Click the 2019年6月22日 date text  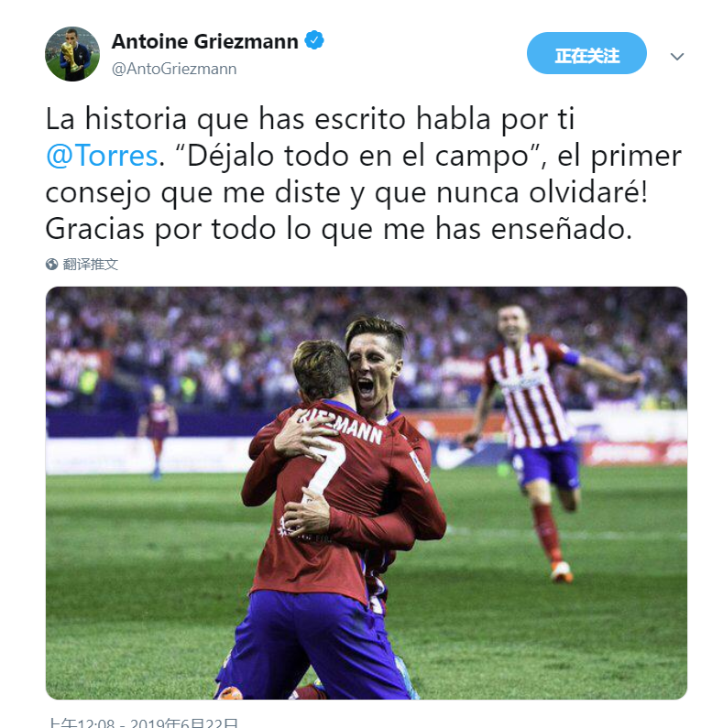(x=184, y=723)
